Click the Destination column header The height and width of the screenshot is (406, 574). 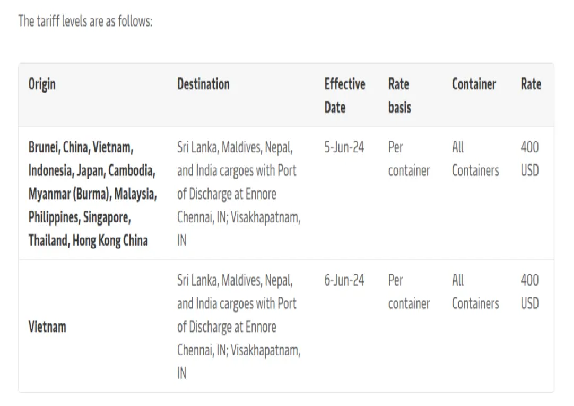point(203,84)
